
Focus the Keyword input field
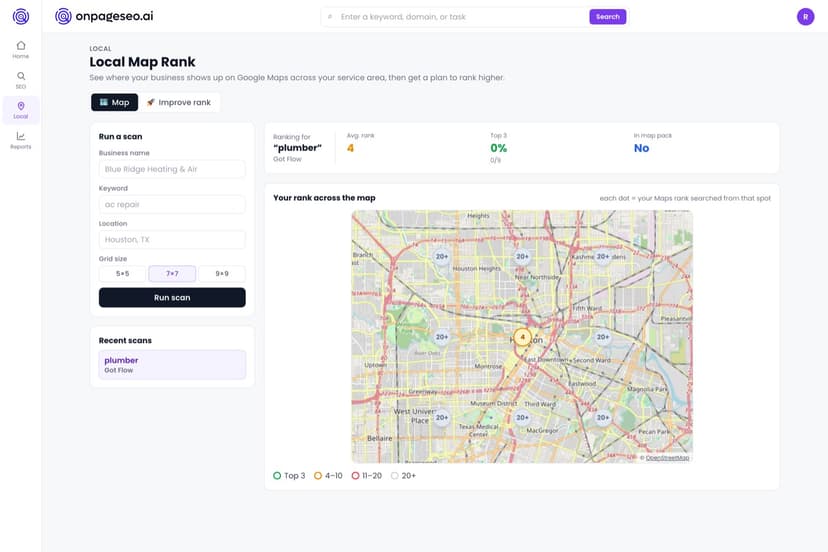point(172,204)
